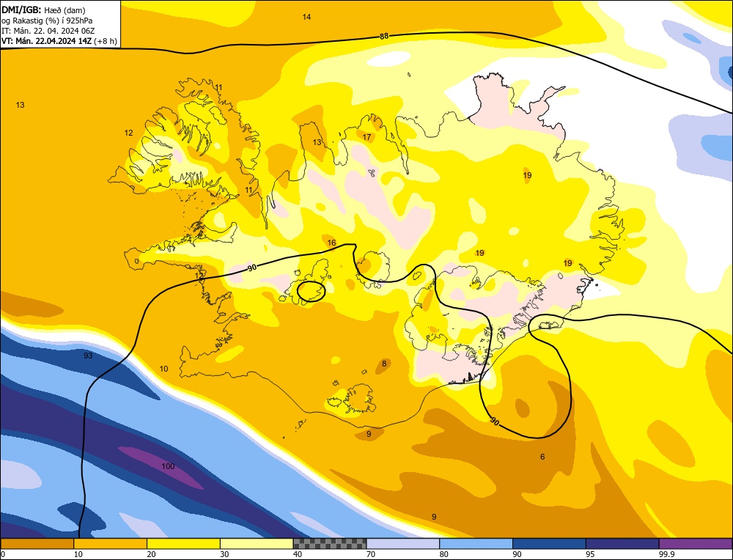Click the humidity value '8' on the map
Image resolution: width=733 pixels, height=560 pixels.
(x=384, y=364)
